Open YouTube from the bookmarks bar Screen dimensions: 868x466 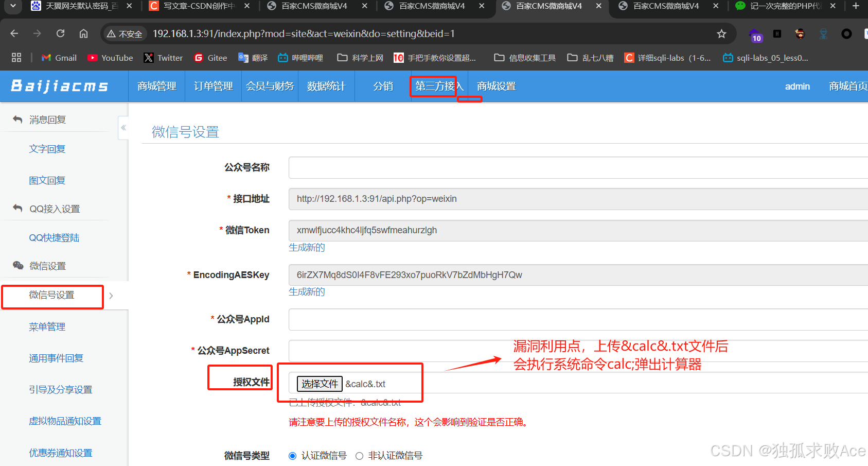coord(110,58)
